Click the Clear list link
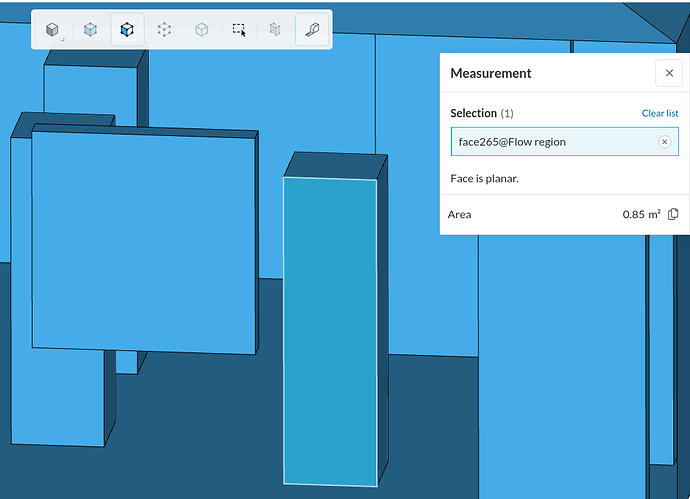The width and height of the screenshot is (690, 499). coord(660,113)
